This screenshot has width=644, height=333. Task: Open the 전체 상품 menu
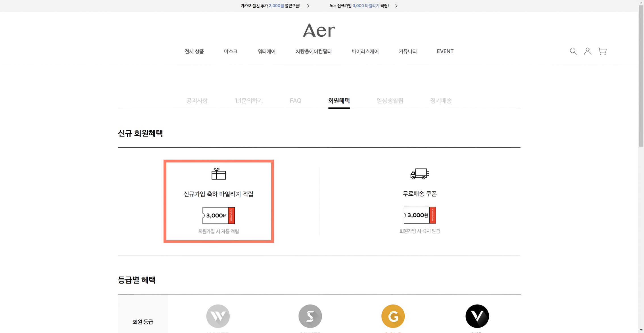point(194,51)
